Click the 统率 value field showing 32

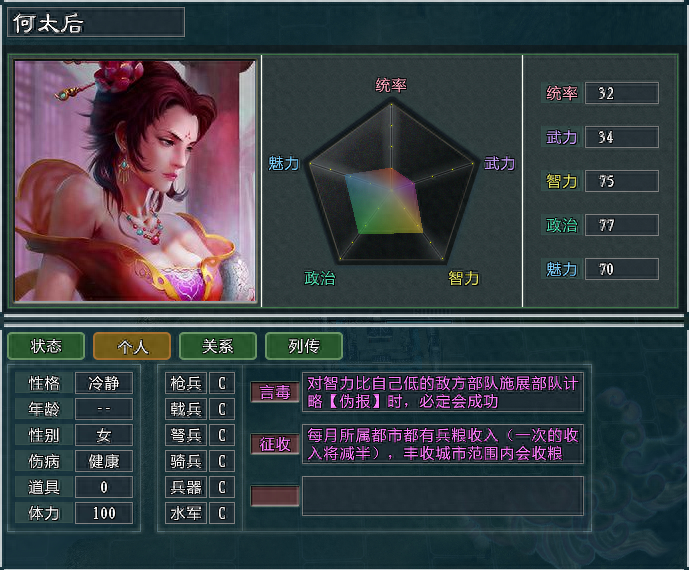click(622, 93)
